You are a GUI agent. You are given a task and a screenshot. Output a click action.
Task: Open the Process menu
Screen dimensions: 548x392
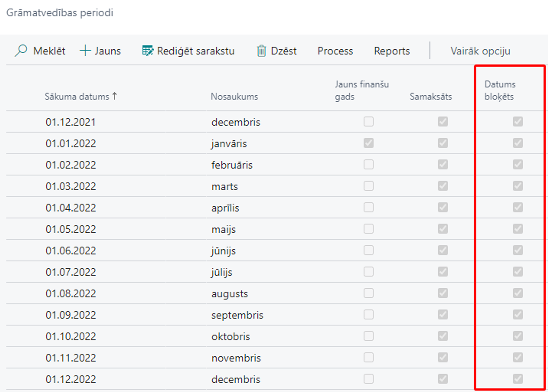pos(335,51)
